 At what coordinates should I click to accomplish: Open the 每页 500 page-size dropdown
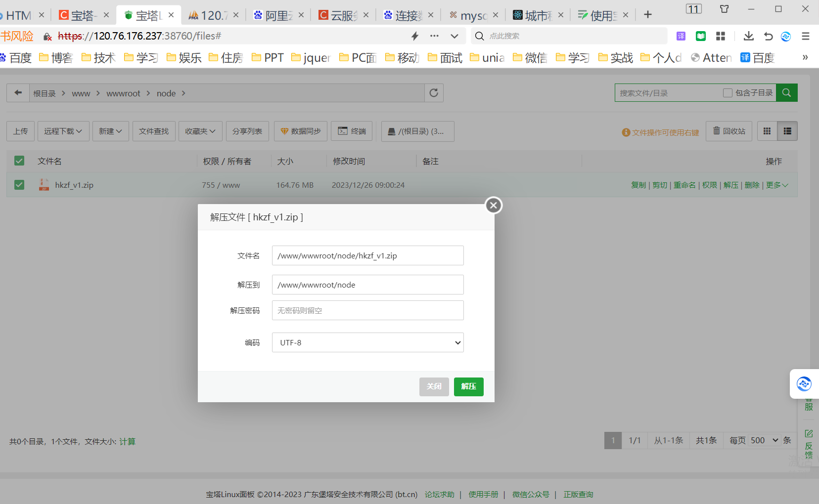coord(764,440)
